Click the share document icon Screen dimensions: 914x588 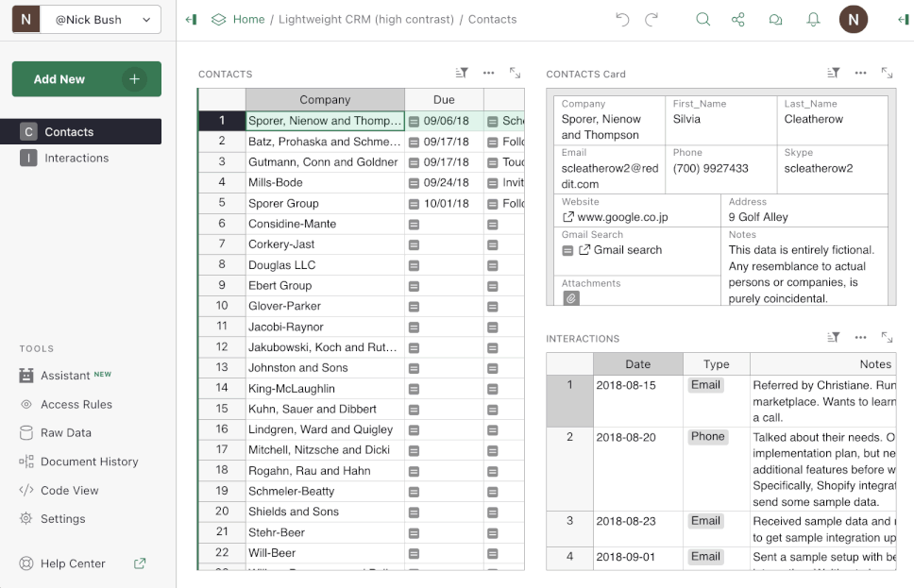pyautogui.click(x=738, y=19)
